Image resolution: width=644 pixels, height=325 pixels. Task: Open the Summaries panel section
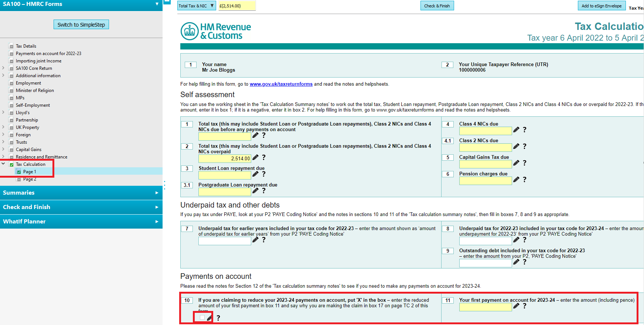click(x=81, y=193)
